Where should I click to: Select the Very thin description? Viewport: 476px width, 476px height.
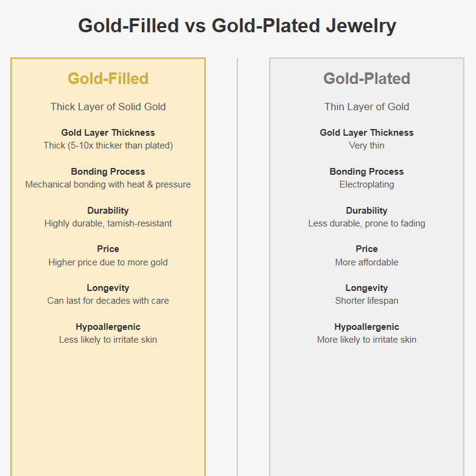click(x=366, y=145)
